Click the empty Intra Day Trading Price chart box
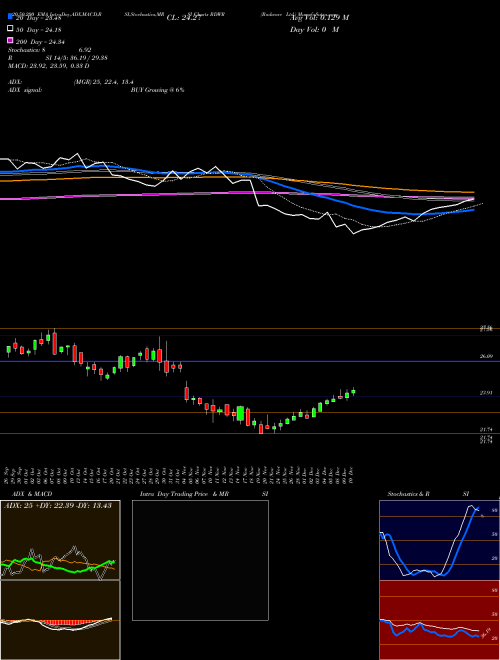This screenshot has width=500, height=660. [x=200, y=560]
